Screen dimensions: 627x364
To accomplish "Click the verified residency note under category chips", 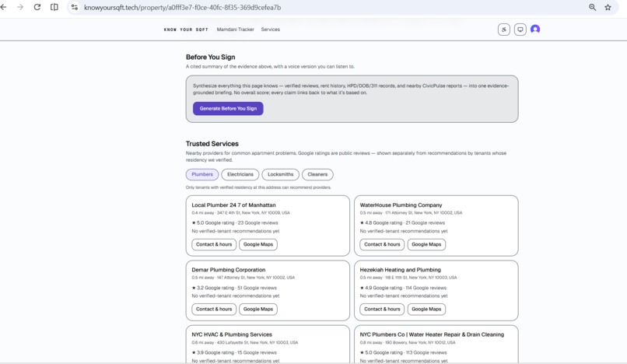I will (258, 187).
